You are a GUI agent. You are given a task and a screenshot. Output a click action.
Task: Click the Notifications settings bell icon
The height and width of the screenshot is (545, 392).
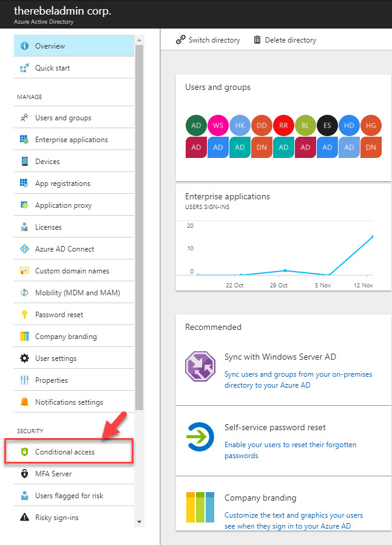coord(24,402)
